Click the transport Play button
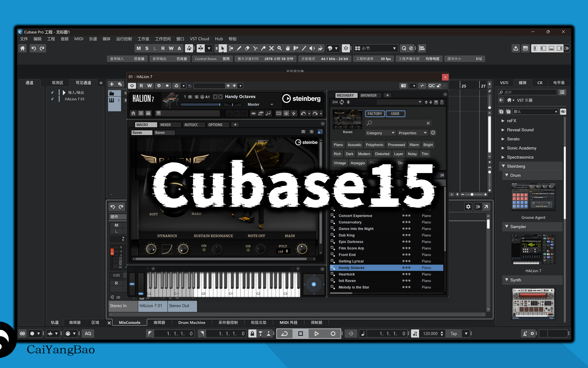 [316, 334]
